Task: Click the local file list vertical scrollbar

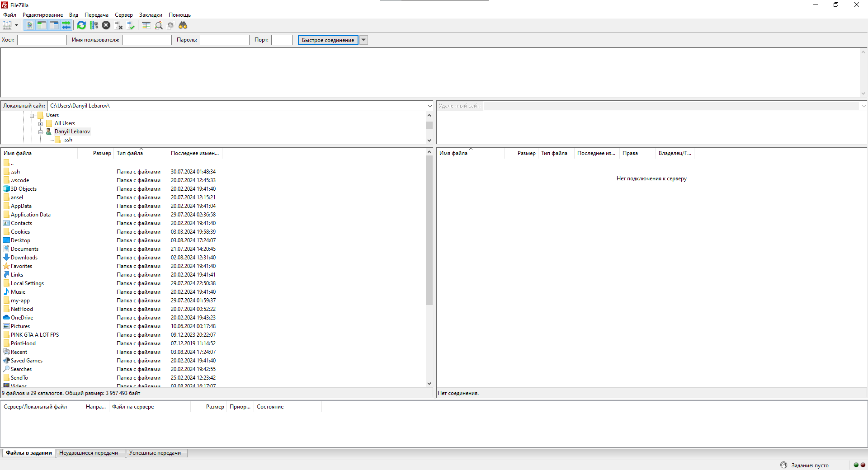Action: click(x=429, y=230)
